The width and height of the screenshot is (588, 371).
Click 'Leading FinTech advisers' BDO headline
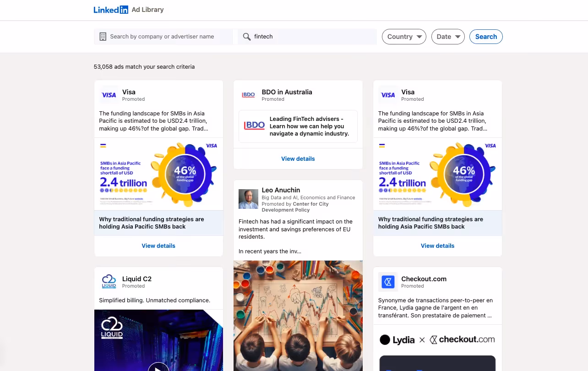(x=309, y=126)
